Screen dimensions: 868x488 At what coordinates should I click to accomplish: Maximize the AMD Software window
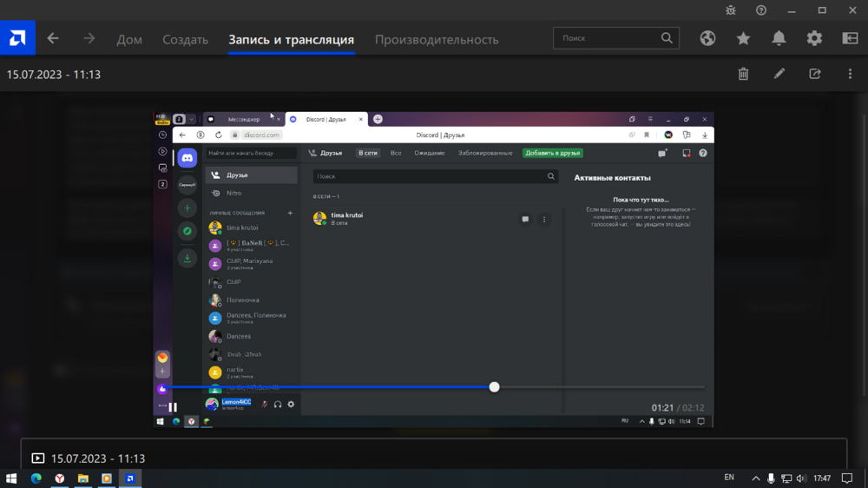[x=822, y=10]
